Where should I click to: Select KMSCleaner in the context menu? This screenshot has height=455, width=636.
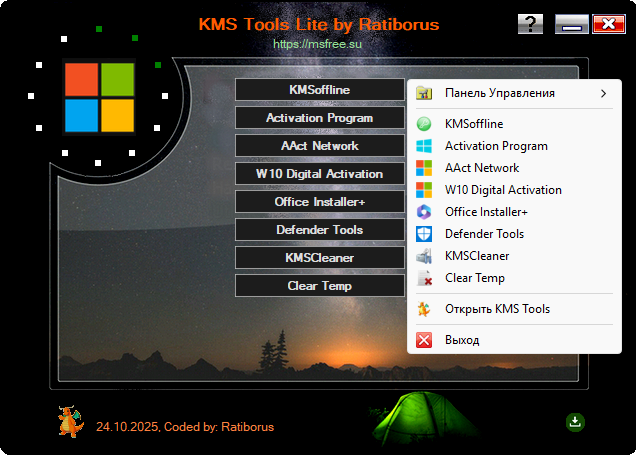pos(514,256)
